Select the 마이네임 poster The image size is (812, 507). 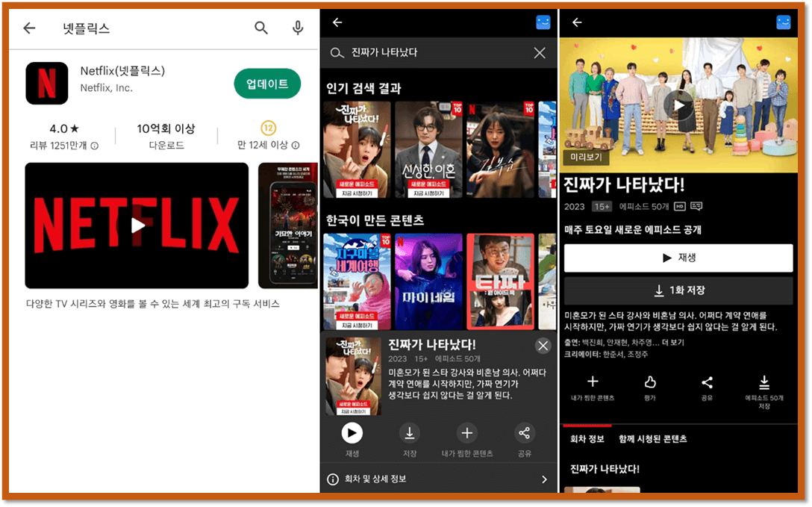pos(429,282)
